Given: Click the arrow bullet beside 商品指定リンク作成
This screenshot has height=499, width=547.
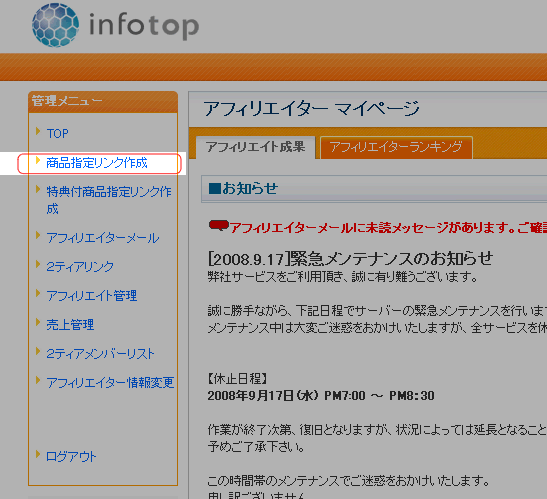Looking at the screenshot, I should (38, 160).
